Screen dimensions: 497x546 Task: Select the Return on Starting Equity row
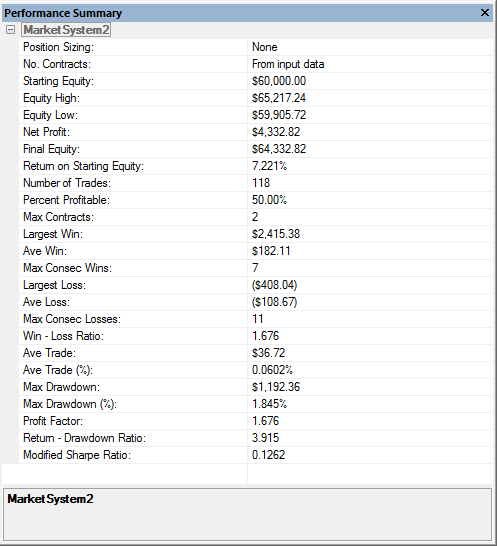click(x=256, y=166)
